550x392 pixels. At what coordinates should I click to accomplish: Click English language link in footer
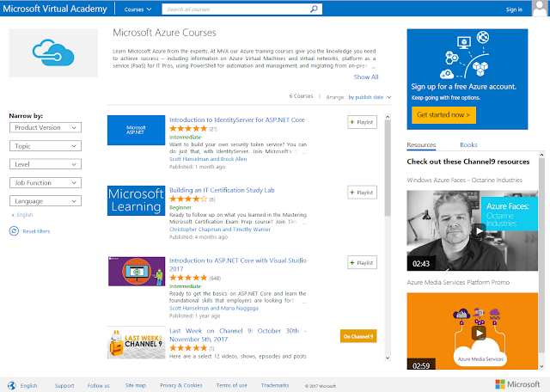pos(28,385)
